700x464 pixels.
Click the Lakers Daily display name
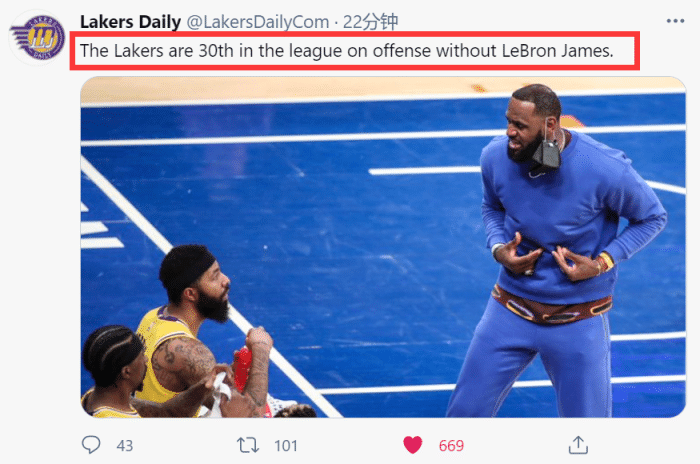pos(130,21)
